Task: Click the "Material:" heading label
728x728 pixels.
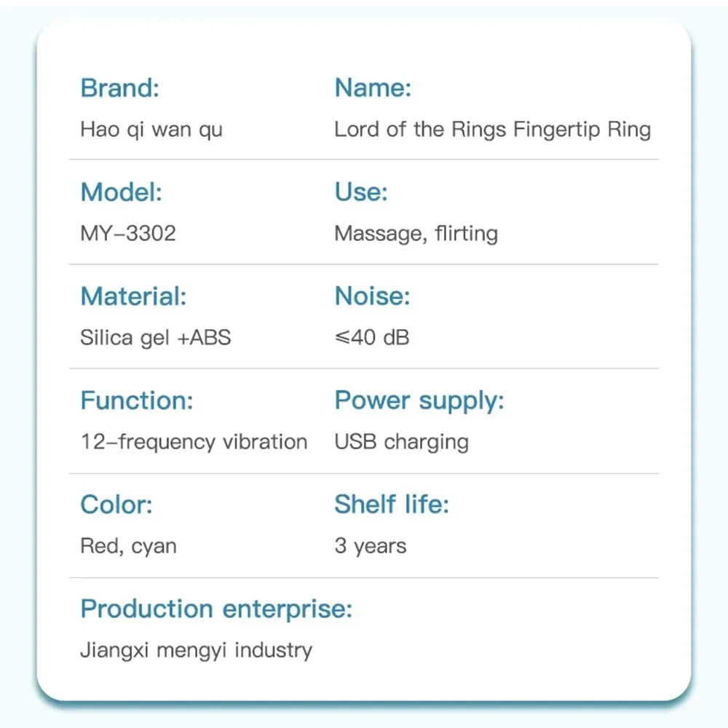Action: tap(133, 296)
